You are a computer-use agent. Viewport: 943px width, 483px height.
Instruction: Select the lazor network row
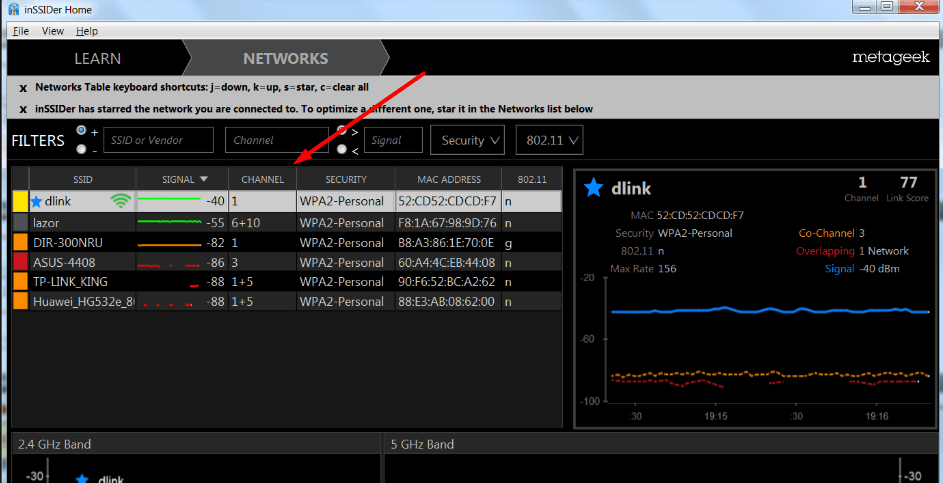(287, 223)
